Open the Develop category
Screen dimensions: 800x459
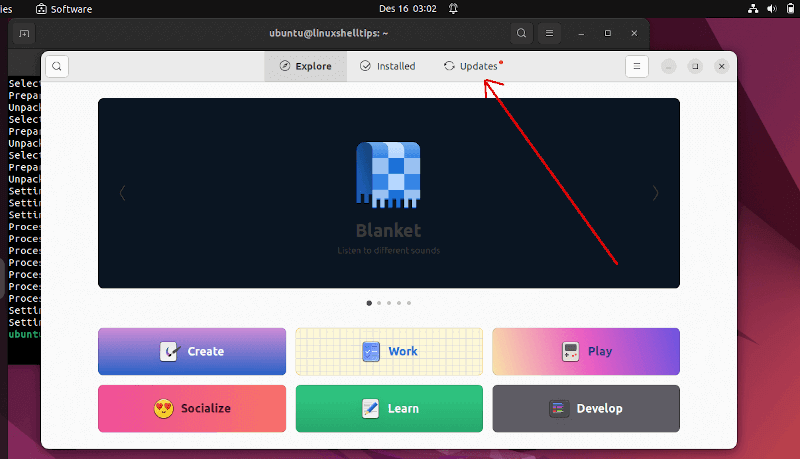coord(586,409)
